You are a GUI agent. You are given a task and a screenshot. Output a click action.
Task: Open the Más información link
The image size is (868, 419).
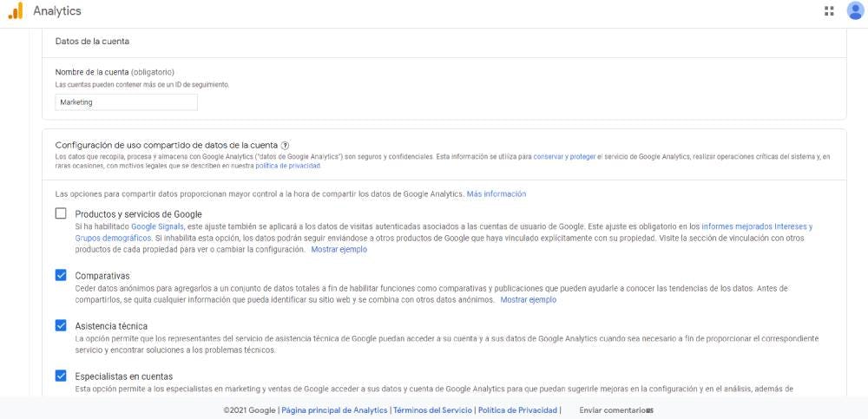pos(496,194)
